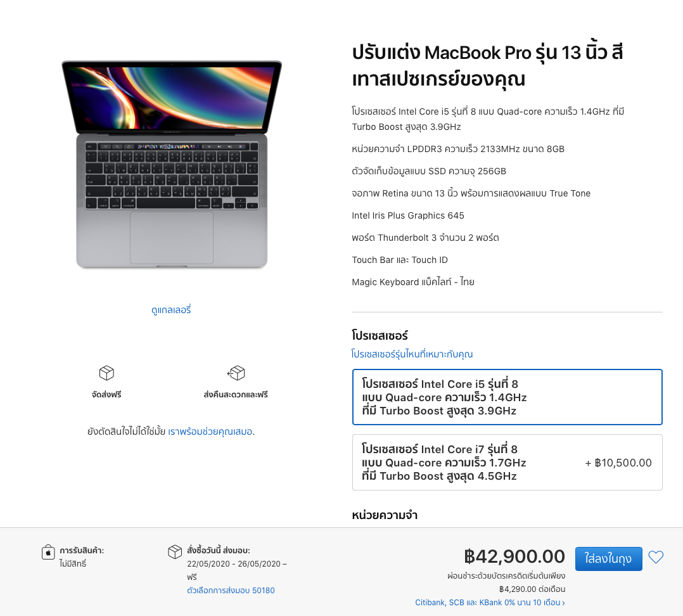This screenshot has width=683, height=616.
Task: Open โปรเซสเซอร์รุ่นไหนที่เหมาะกับคุณ link
Action: click(x=412, y=354)
